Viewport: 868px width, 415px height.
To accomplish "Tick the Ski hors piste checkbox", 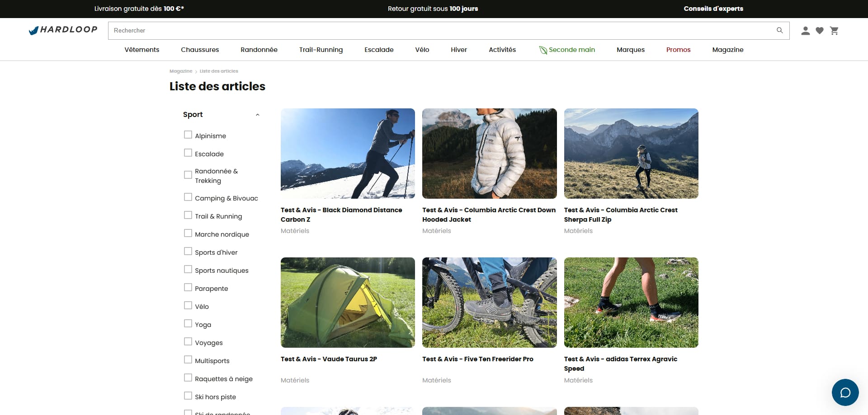I will tap(188, 396).
